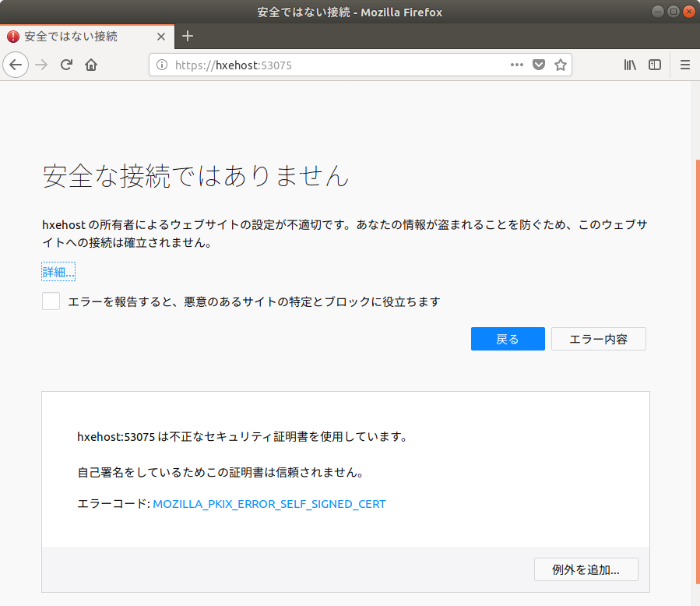Click the site information info icon
This screenshot has width=700, height=606.
point(161,65)
